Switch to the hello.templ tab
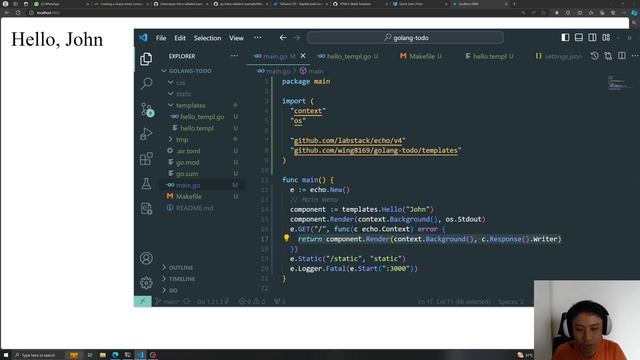Image resolution: width=640 pixels, height=360 pixels. (x=489, y=56)
